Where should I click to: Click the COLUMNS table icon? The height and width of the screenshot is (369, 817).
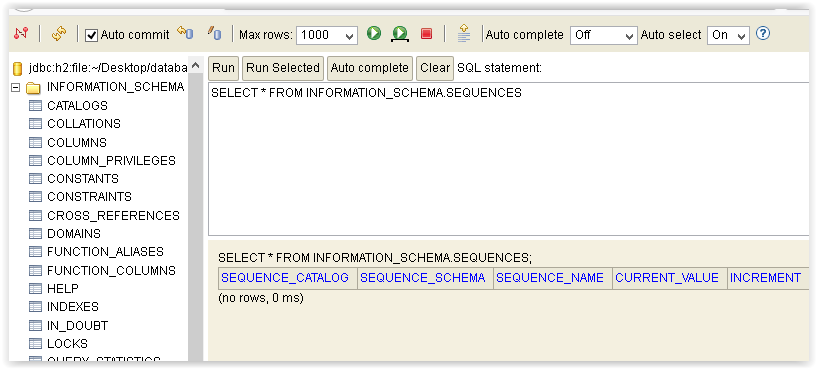pyautogui.click(x=35, y=142)
